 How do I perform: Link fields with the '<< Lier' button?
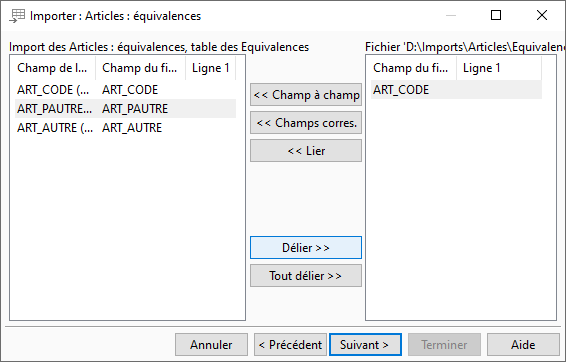click(306, 151)
